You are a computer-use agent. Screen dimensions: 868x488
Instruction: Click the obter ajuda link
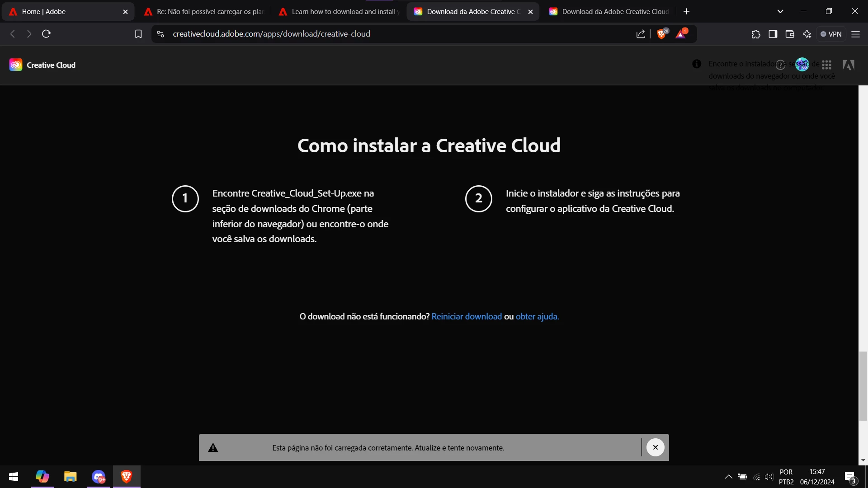(537, 316)
